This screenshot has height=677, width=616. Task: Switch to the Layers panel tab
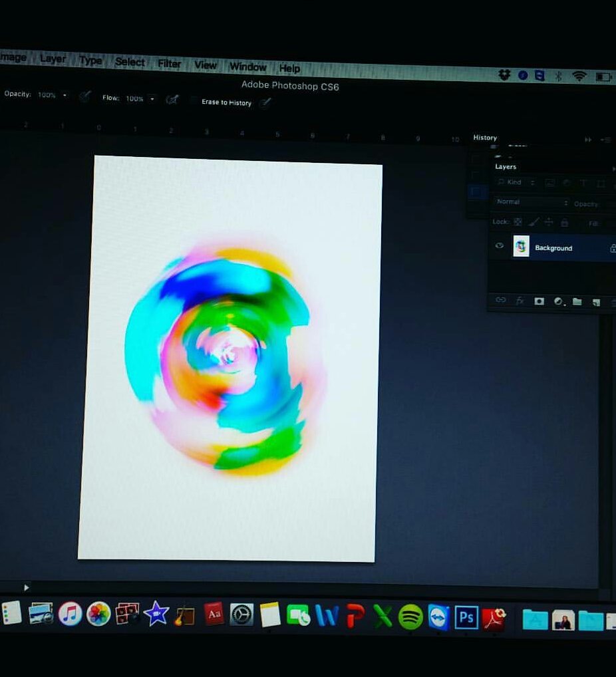[506, 167]
